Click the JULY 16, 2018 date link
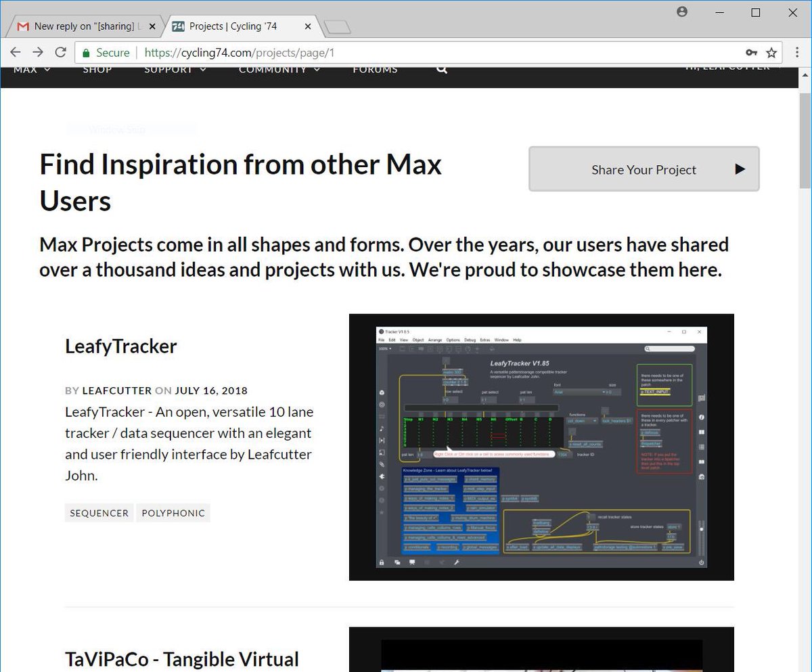This screenshot has width=812, height=672. [x=211, y=390]
